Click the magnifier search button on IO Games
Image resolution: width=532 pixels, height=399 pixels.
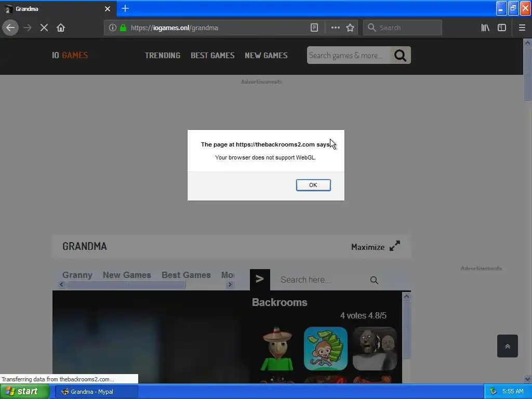401,55
